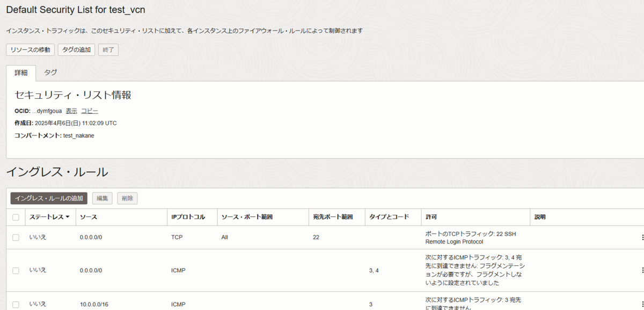Image resolution: width=644 pixels, height=310 pixels.
Task: Toggle the select-all checkbox in table header
Action: click(x=16, y=217)
